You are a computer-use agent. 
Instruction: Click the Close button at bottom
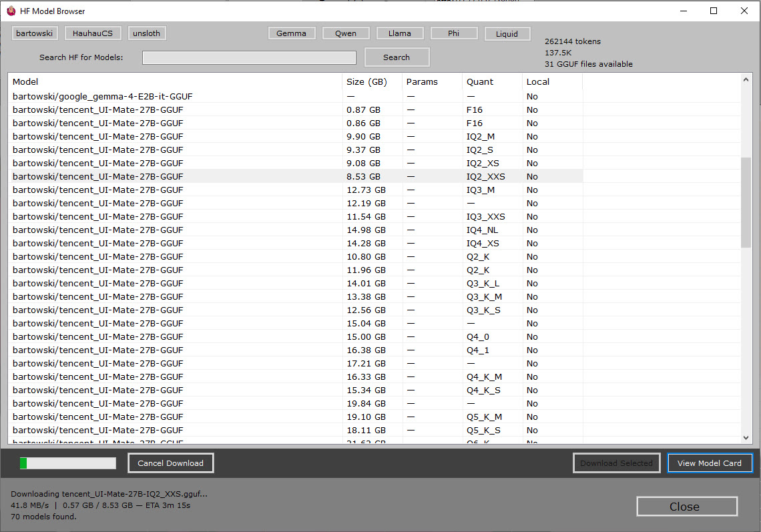pos(687,506)
